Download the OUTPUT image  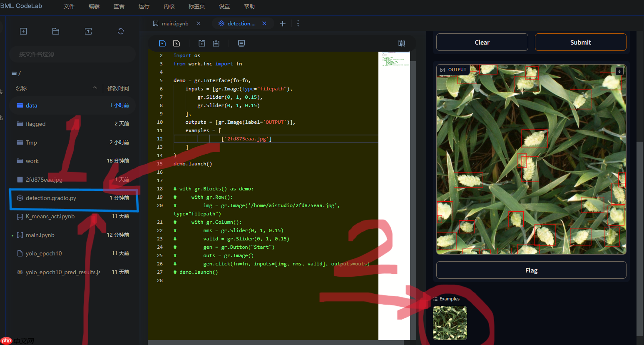(619, 71)
